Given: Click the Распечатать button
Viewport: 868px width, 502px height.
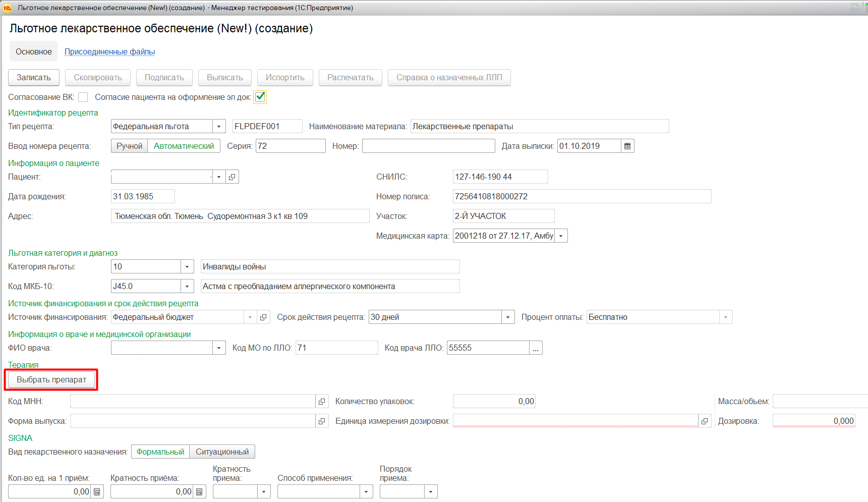Looking at the screenshot, I should 351,77.
